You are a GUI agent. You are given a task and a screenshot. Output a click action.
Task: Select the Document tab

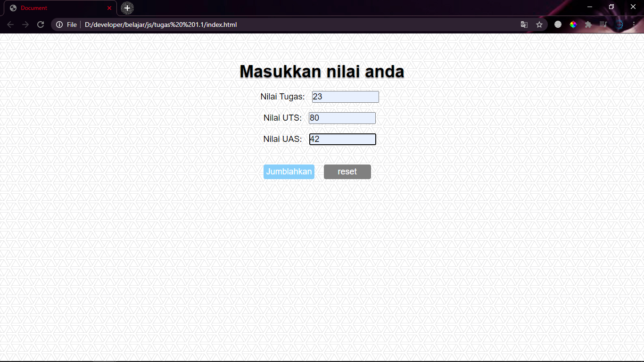click(x=57, y=8)
